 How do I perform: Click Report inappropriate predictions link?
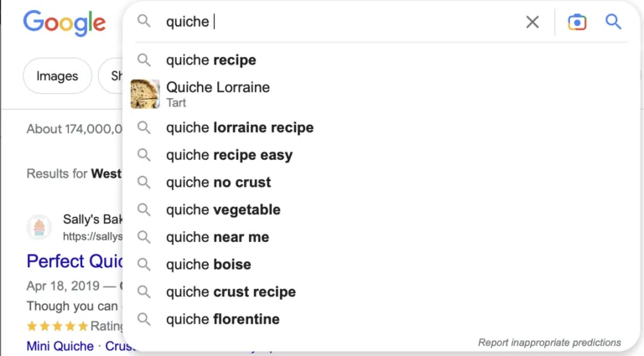pyautogui.click(x=549, y=343)
